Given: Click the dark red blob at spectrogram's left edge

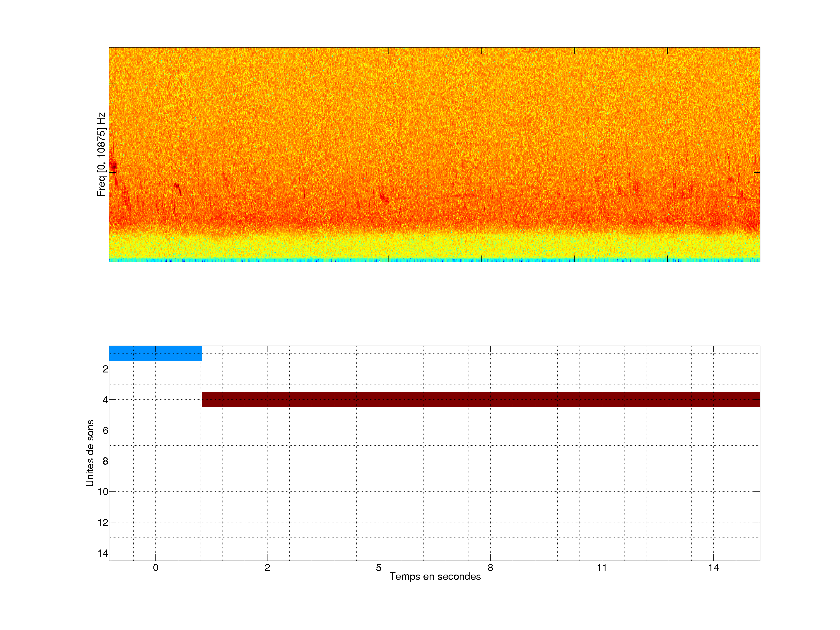Looking at the screenshot, I should pyautogui.click(x=113, y=166).
